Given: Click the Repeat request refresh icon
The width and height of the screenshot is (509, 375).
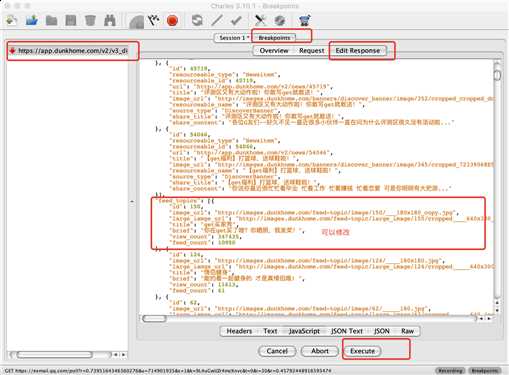Looking at the screenshot, I should coord(197,21).
